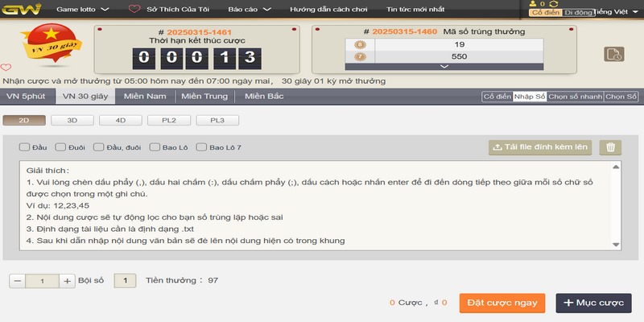The image size is (644, 322).
Task: Switch to the Miền Nam tab
Action: 145,97
